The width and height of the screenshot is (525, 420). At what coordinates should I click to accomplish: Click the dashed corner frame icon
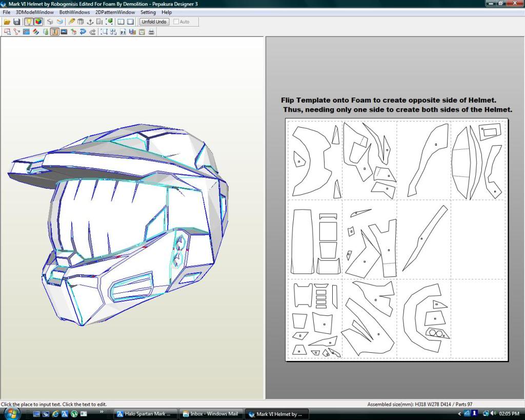104,32
